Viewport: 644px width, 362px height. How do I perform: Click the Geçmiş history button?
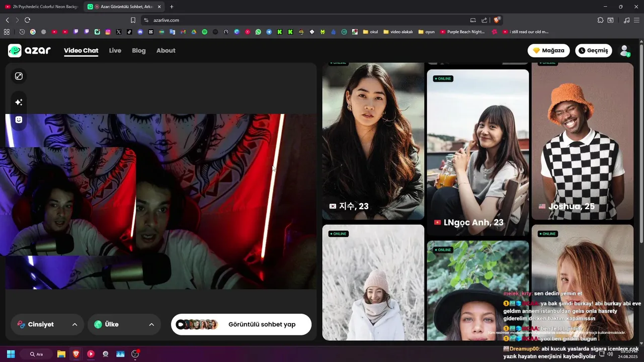tap(593, 50)
